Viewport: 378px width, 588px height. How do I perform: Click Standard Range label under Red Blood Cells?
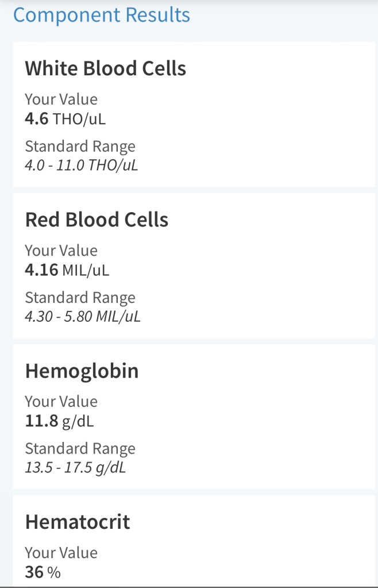tap(80, 298)
